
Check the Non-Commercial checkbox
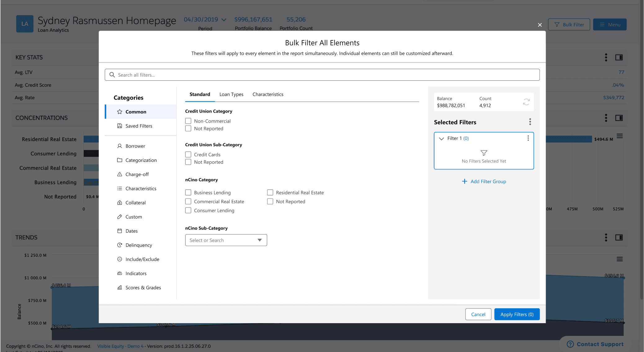click(188, 121)
